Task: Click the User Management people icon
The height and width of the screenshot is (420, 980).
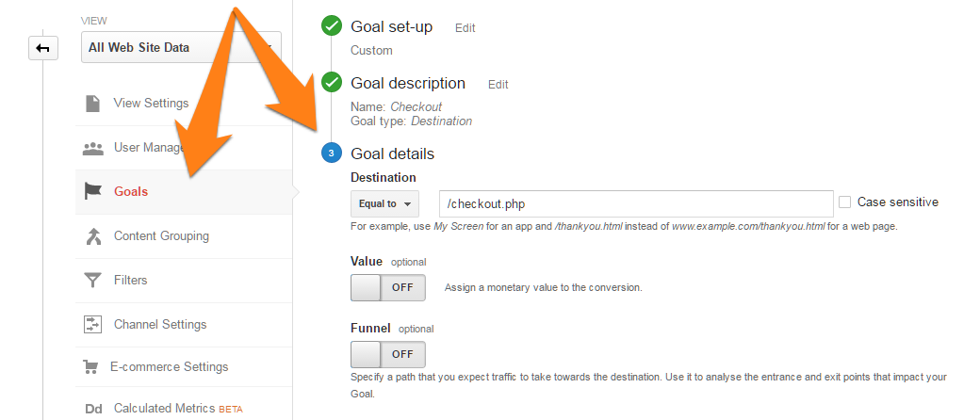Action: 92,148
